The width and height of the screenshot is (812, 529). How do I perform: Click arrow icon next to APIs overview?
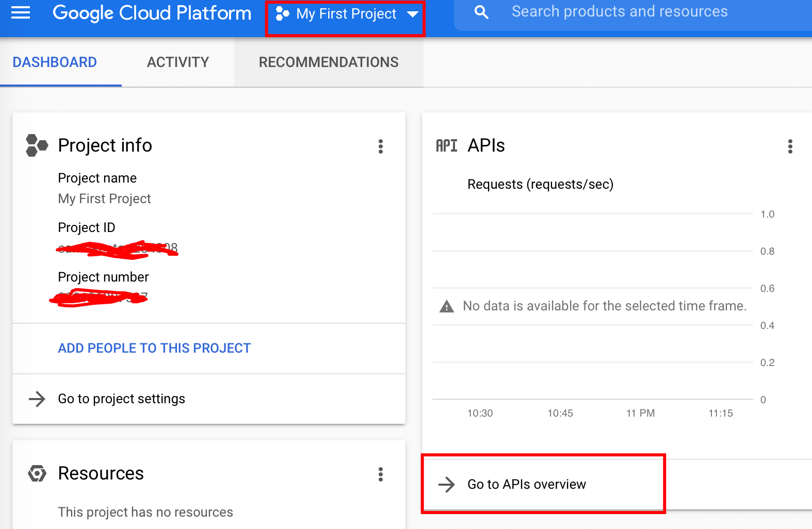[447, 485]
